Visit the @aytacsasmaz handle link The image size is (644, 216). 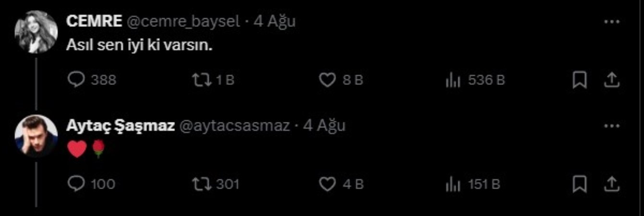(x=234, y=126)
